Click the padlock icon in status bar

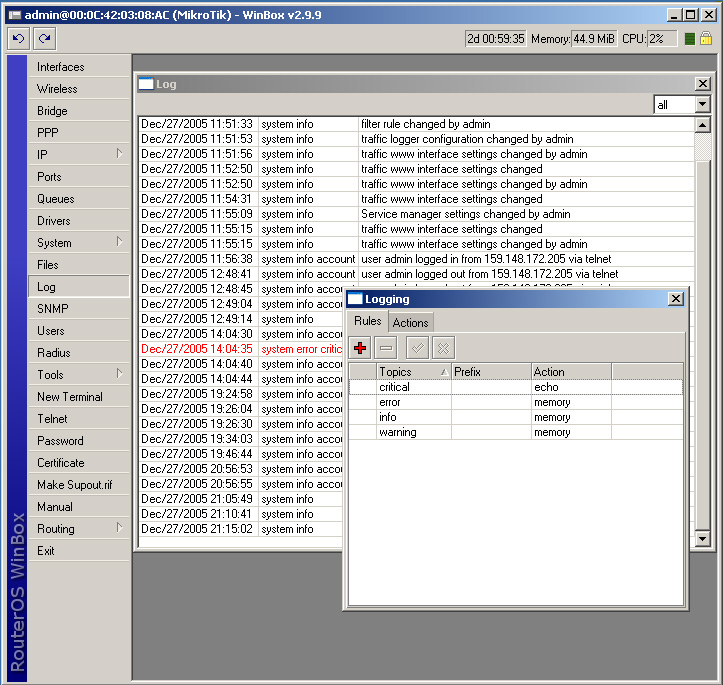(x=705, y=39)
